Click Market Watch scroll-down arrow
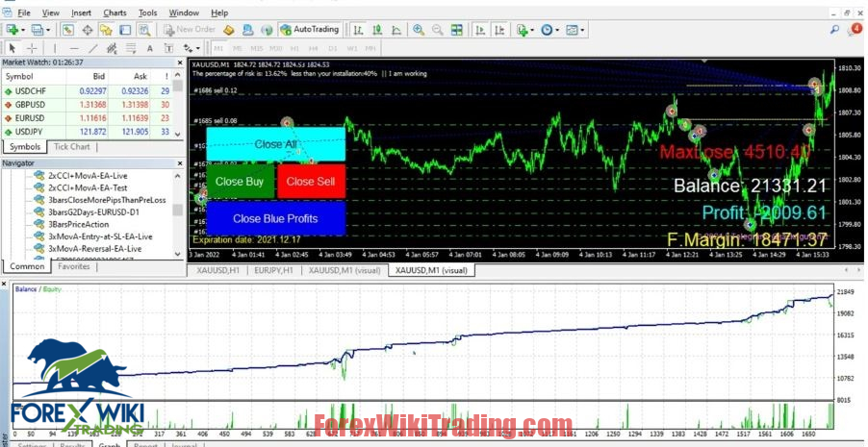The width and height of the screenshot is (868, 447). tap(178, 134)
